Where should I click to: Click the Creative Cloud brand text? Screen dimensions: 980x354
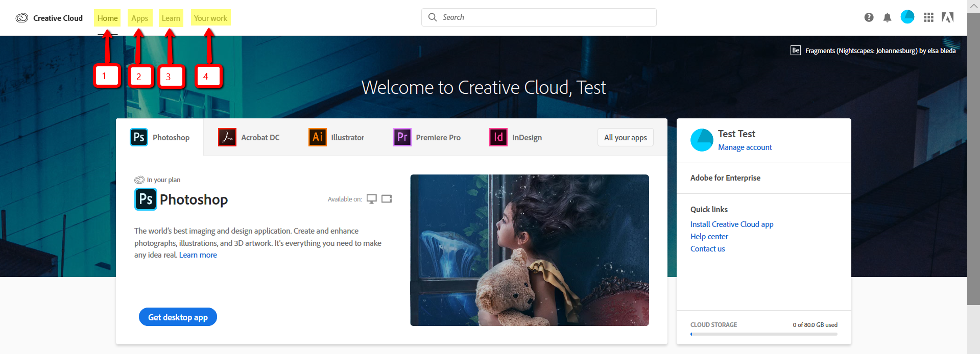58,18
